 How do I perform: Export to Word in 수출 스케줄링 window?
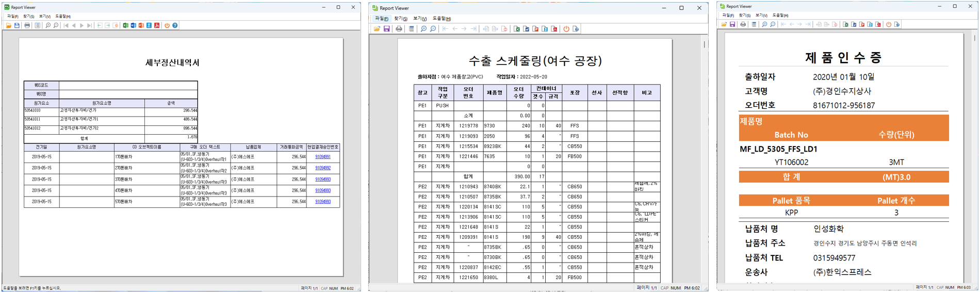tap(526, 29)
